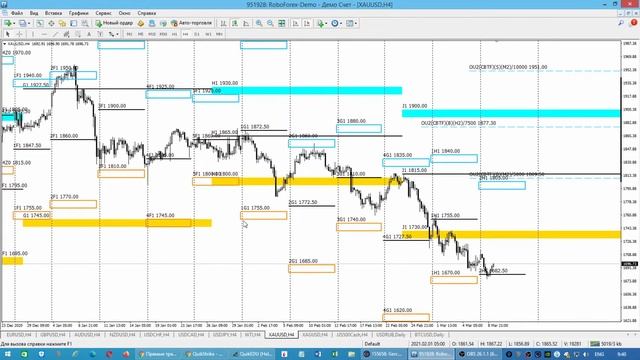Switch to M30 timeframe
Viewport: 640px width, 360px height.
click(163, 34)
